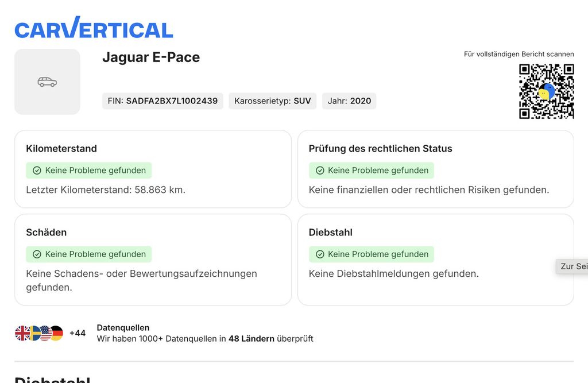Click the '48 Ländern' bold text

252,339
